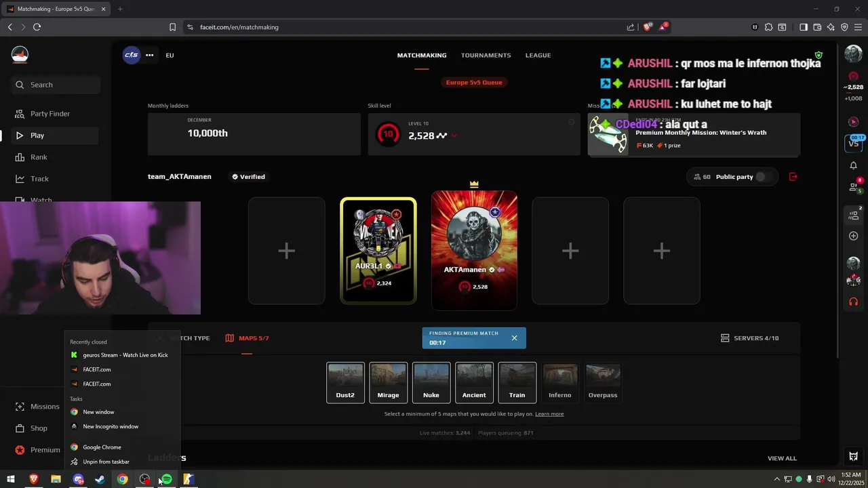Image resolution: width=868 pixels, height=488 pixels.
Task: Open AKTAmanen player card
Action: [474, 251]
